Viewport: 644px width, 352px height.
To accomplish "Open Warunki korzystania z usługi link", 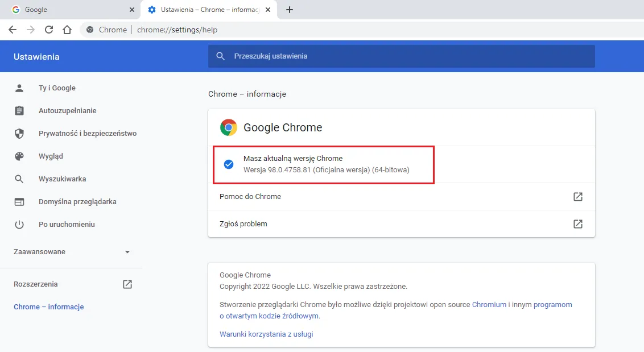I will [x=266, y=334].
